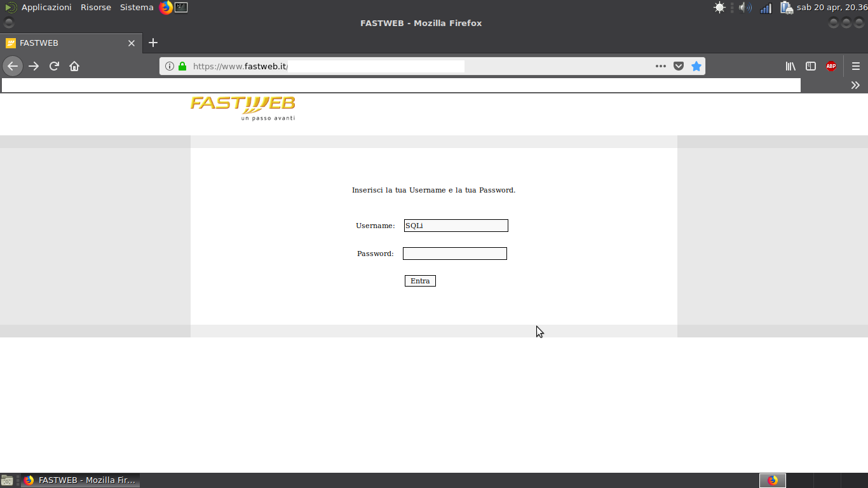Focus the Username input field

pos(456,226)
